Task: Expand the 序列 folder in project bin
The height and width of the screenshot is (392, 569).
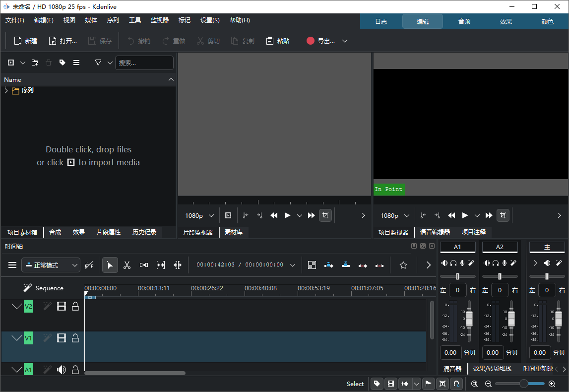Action: pyautogui.click(x=6, y=91)
